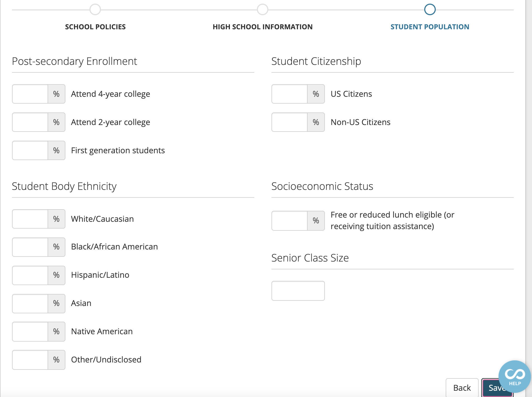Click the Hispanic/Latino label
The image size is (532, 397).
coord(100,275)
